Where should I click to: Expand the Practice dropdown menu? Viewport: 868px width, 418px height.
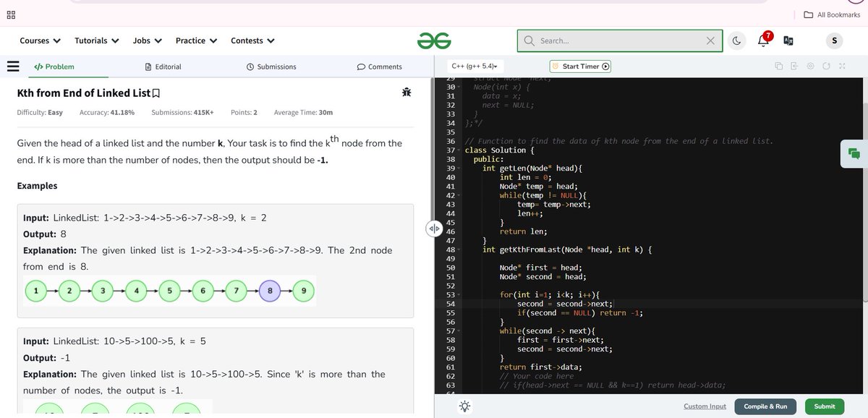196,40
